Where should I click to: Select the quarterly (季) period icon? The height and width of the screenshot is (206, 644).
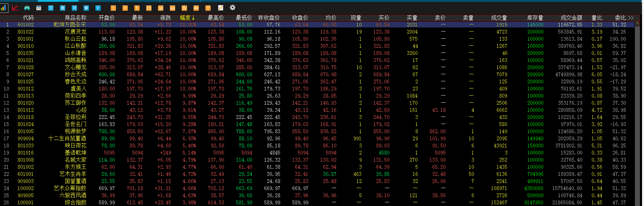tap(86, 8)
